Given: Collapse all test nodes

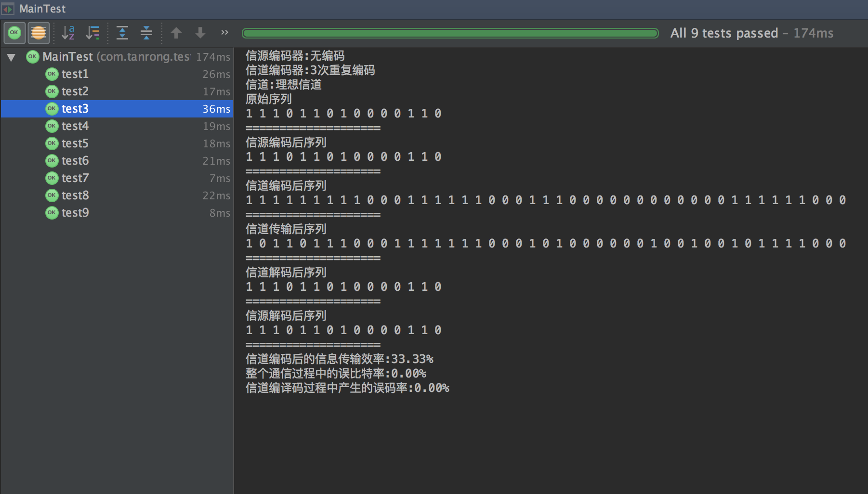Looking at the screenshot, I should point(146,33).
